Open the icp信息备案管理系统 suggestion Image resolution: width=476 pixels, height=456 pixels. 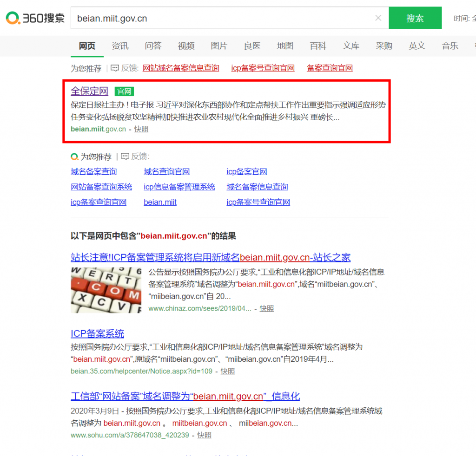[179, 187]
